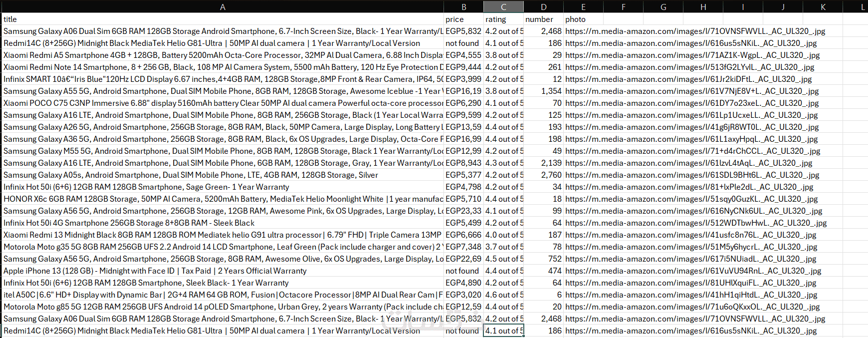Click photo URL ending 71AZ1K-WgpL._AC_UL320_.jpg

pos(692,55)
